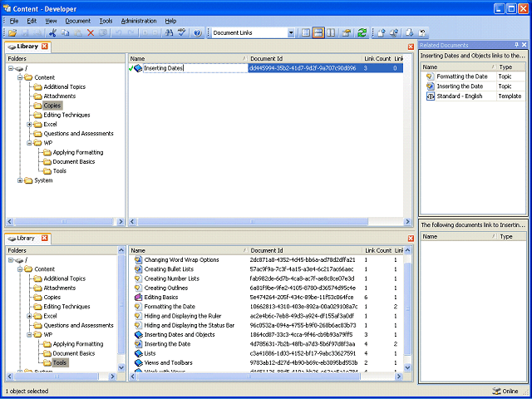Image resolution: width=532 pixels, height=399 pixels.
Task: Select Changing Word Wrap Options row
Action: [x=266, y=260]
